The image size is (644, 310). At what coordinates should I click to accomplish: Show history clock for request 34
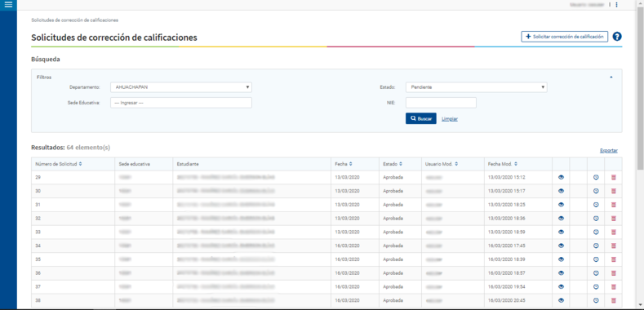596,246
